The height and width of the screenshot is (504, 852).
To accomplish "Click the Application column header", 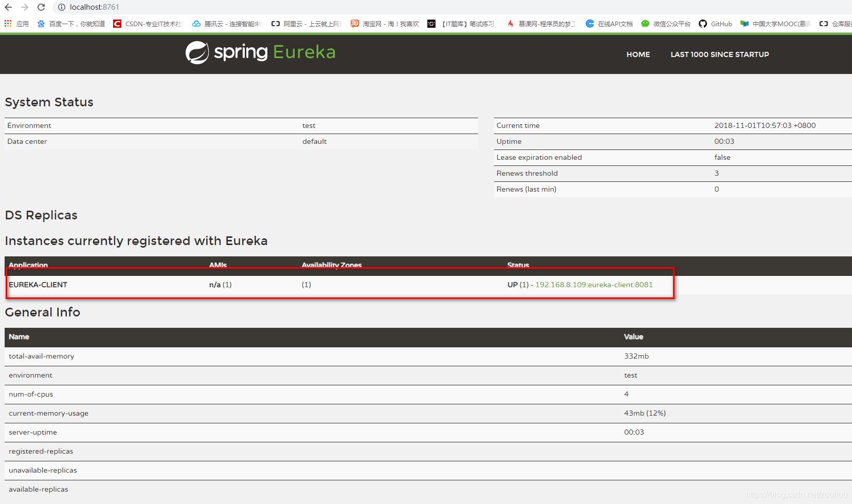I will 28,265.
